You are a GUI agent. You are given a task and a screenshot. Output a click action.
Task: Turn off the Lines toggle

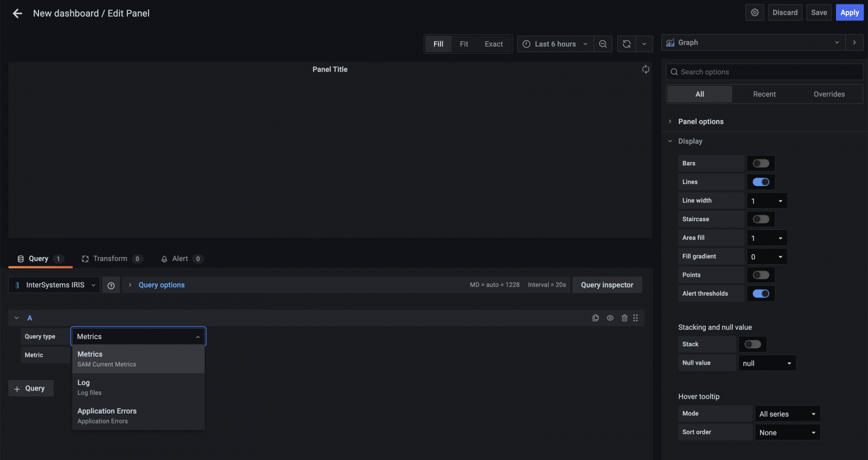[x=761, y=182]
